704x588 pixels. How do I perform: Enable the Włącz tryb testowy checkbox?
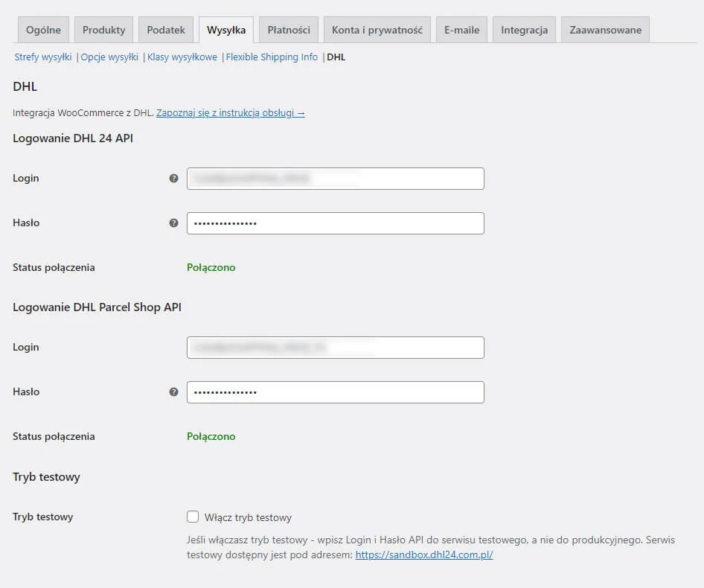193,517
